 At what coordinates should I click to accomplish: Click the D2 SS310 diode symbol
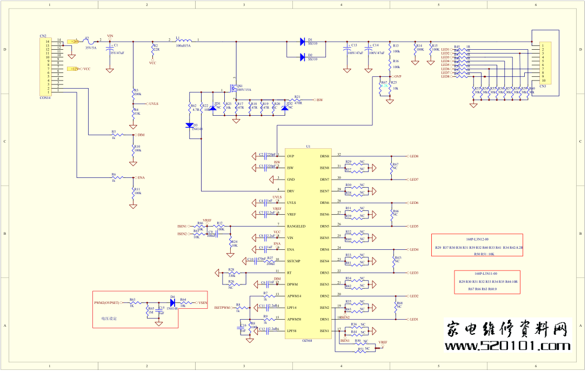click(302, 56)
